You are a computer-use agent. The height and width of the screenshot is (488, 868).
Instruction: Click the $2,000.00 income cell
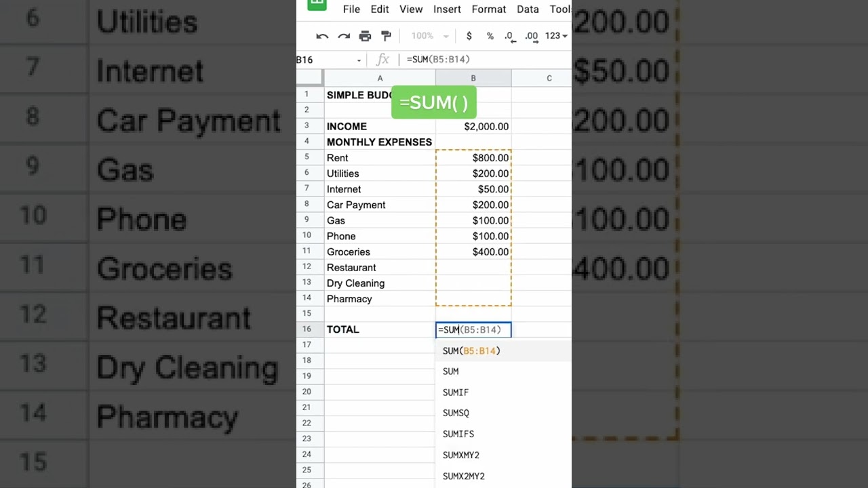point(473,126)
